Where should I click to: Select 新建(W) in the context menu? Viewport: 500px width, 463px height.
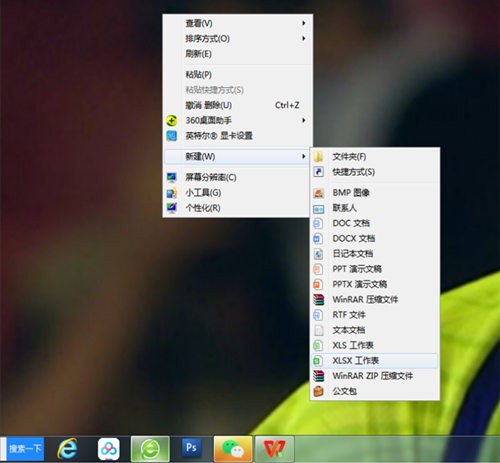[237, 156]
